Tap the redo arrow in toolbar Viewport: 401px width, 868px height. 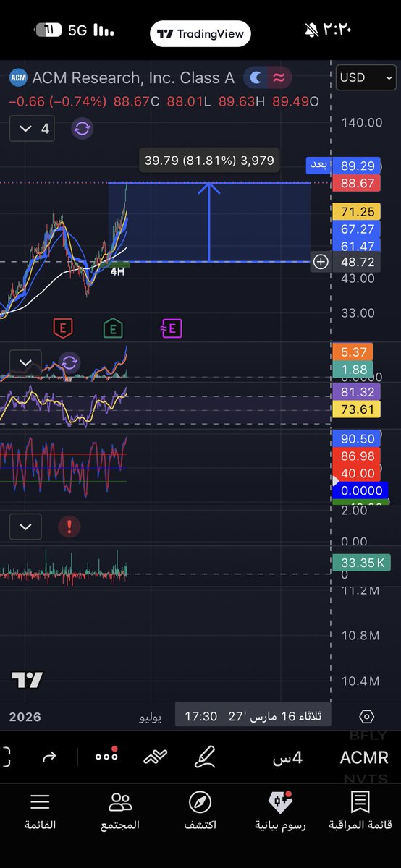[x=49, y=757]
